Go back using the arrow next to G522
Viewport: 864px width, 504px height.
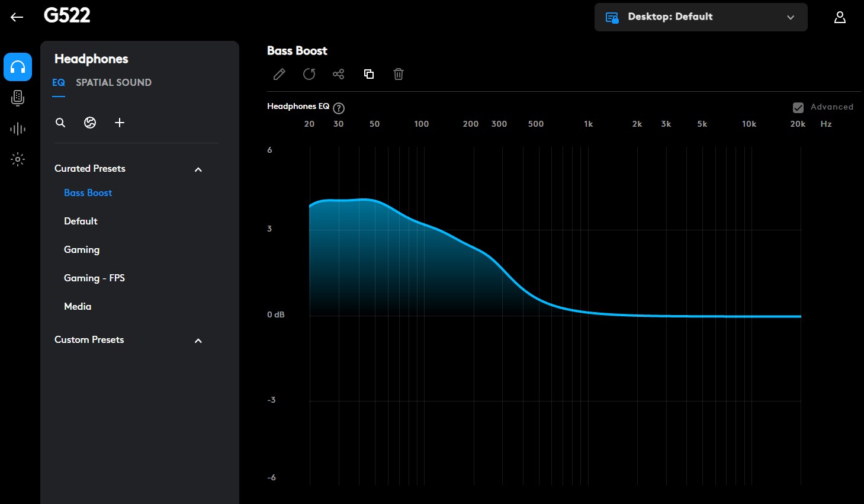17,17
